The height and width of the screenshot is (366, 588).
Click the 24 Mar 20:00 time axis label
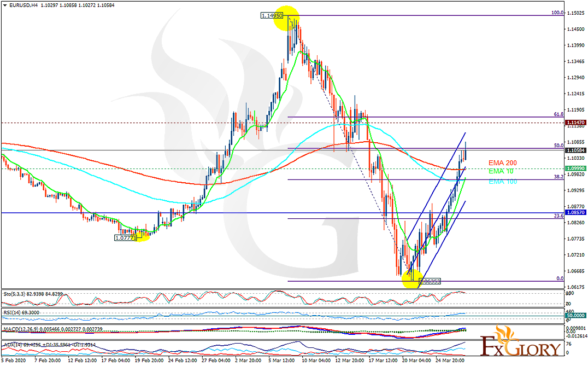450,361
